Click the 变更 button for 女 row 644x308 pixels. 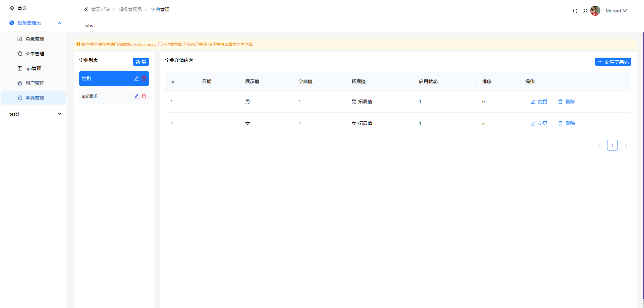pos(539,123)
